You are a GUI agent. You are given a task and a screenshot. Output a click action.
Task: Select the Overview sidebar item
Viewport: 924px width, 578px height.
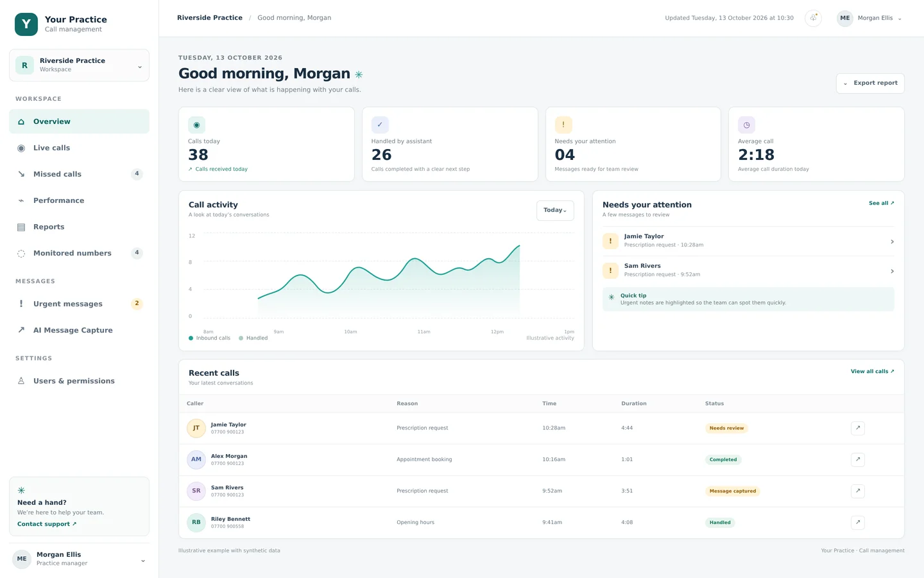[x=79, y=121]
